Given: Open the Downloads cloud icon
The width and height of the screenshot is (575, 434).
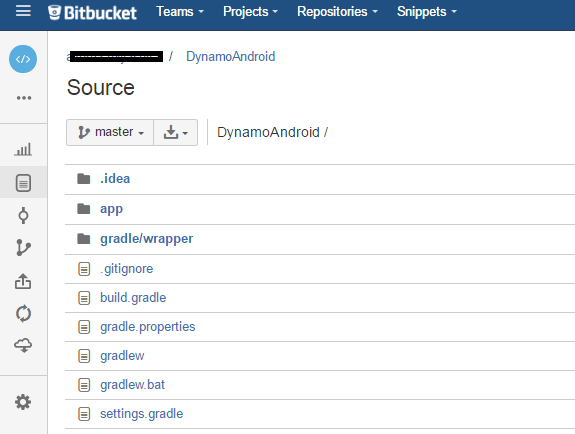Looking at the screenshot, I should (x=23, y=345).
